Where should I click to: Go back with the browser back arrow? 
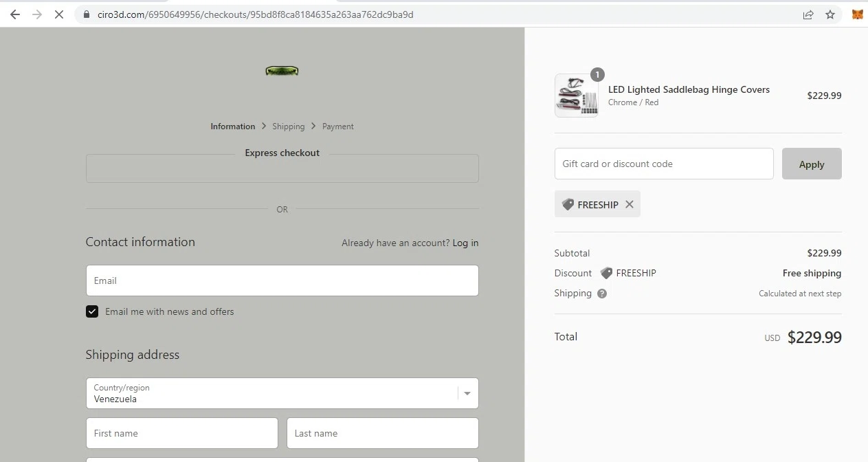pos(15,14)
